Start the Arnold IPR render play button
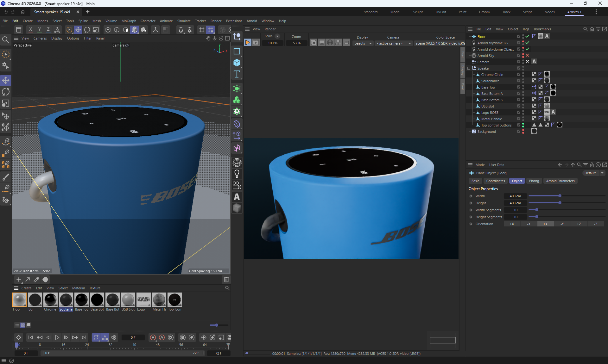The width and height of the screenshot is (608, 364). pos(248,43)
